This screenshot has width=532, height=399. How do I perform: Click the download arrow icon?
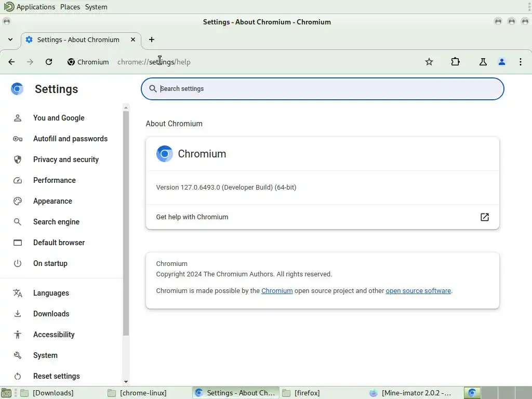[x=18, y=314]
